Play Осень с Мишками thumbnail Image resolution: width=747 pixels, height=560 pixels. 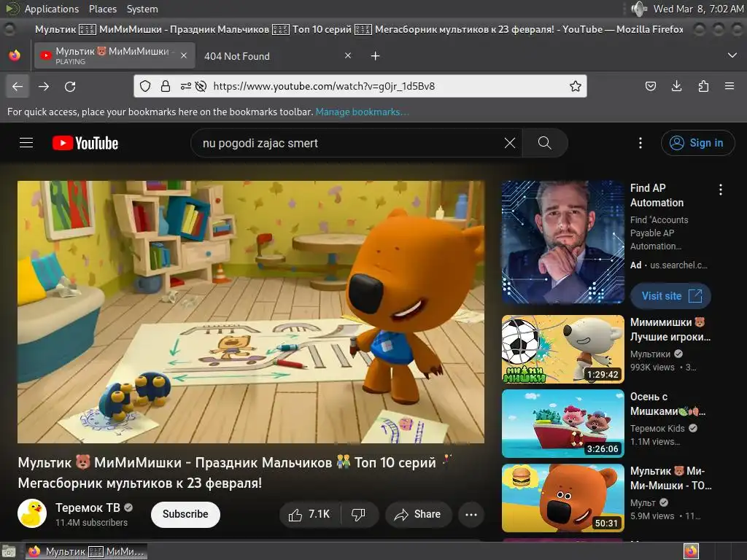562,424
